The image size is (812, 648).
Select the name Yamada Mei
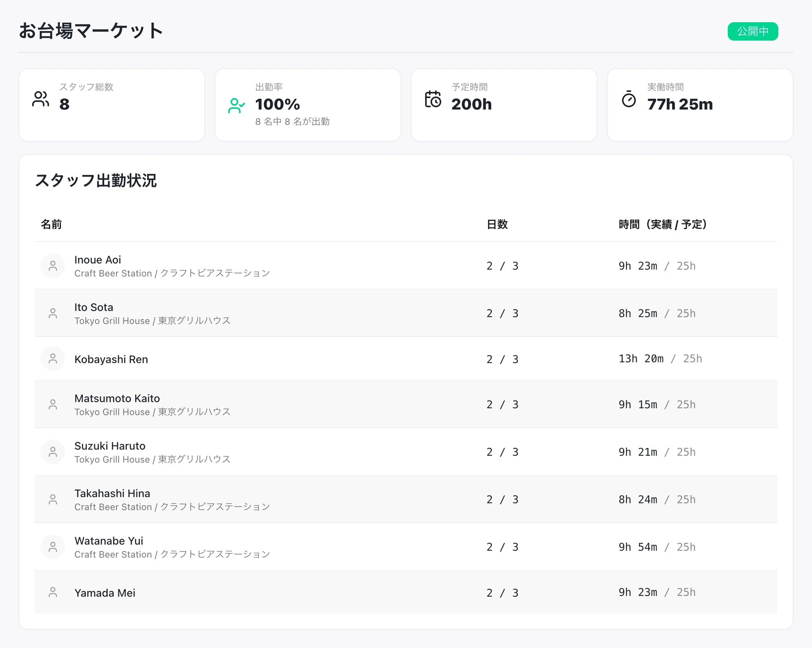105,593
